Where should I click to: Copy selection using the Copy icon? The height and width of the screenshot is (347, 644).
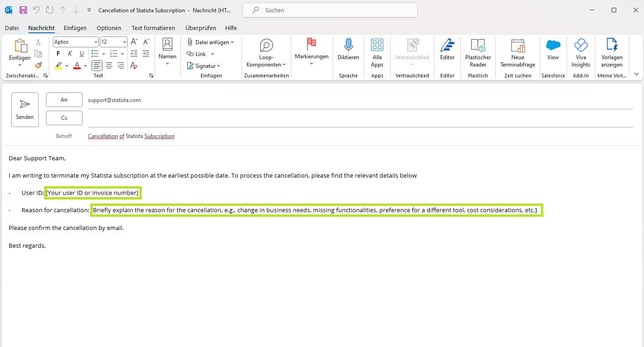click(38, 54)
